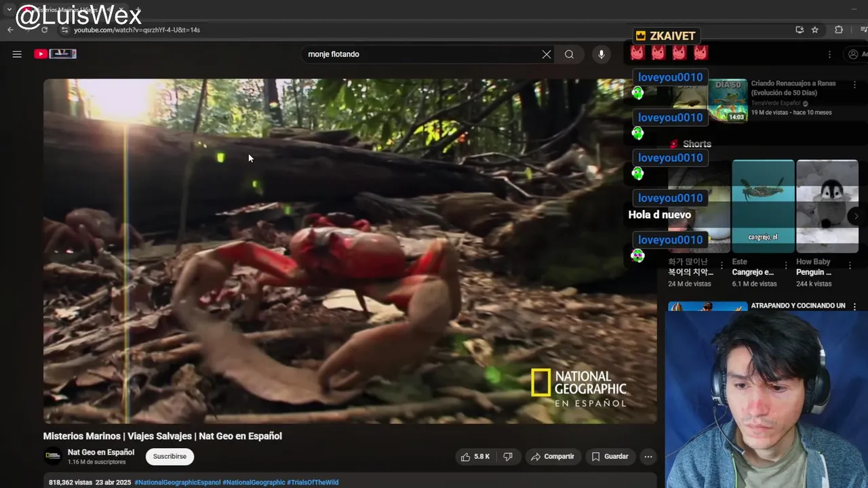
Task: Open the #NationalGeographicEspanol hashtag
Action: (x=178, y=483)
